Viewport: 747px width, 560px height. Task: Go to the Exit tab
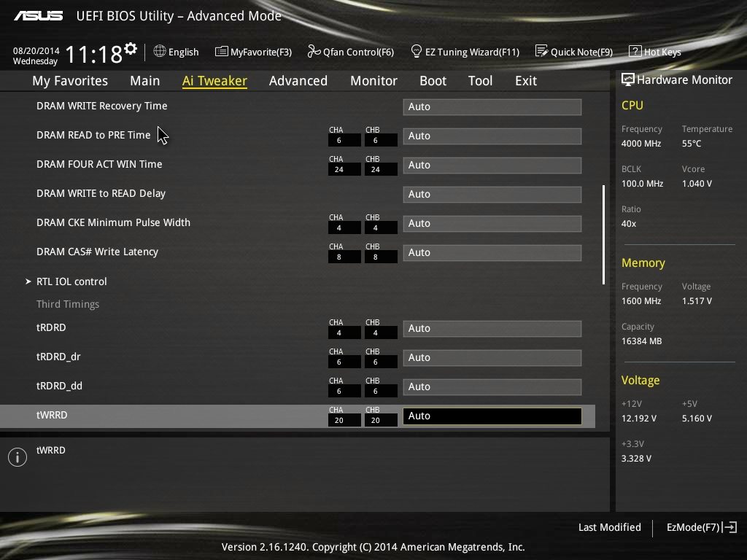[526, 81]
